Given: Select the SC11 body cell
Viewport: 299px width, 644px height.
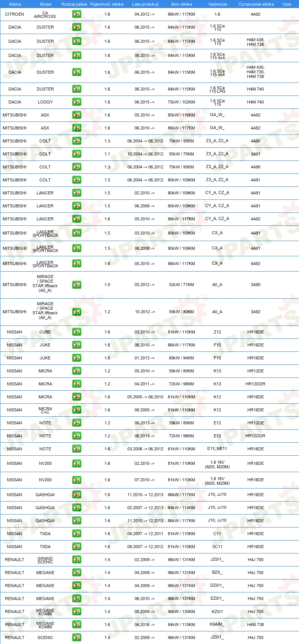Looking at the screenshot, I should [217, 547].
